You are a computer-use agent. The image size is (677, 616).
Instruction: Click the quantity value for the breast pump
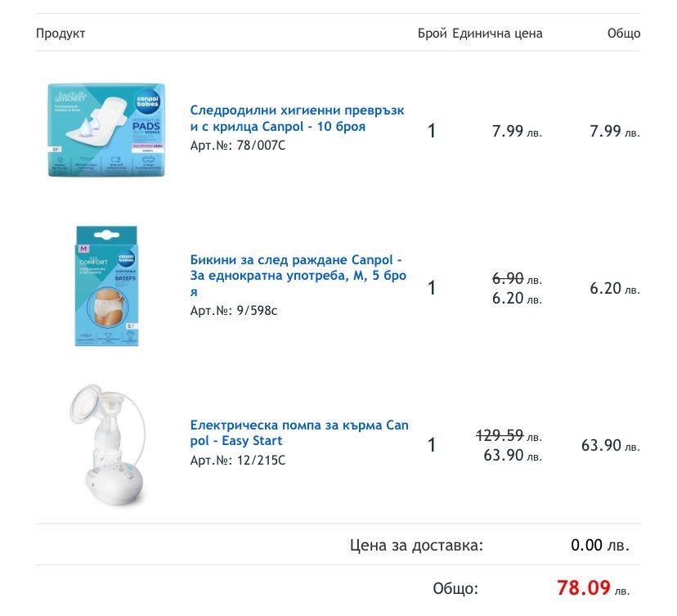coord(432,445)
